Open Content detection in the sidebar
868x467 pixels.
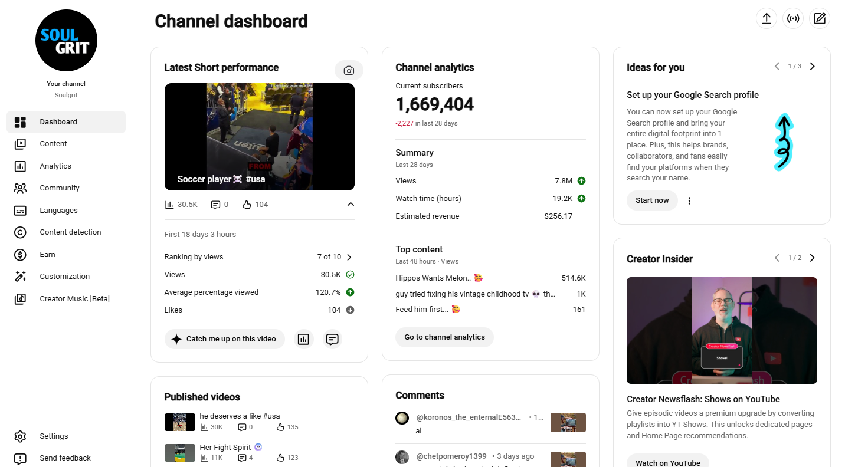coord(66,232)
